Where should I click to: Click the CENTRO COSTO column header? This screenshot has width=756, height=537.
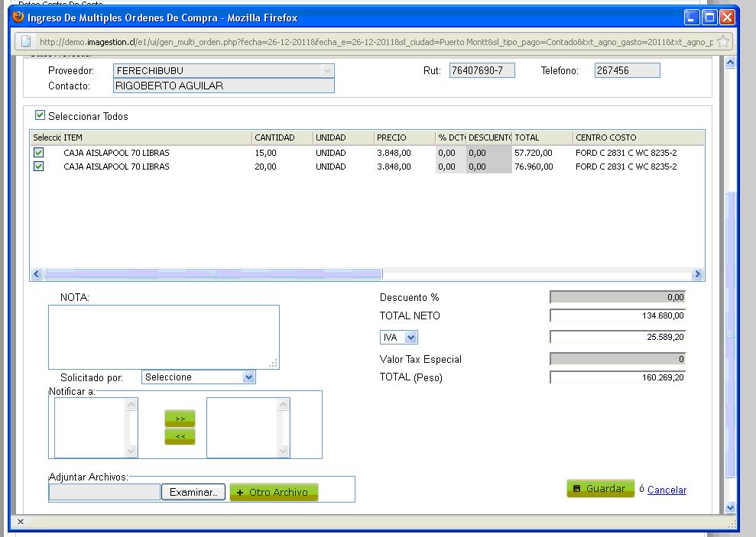point(639,137)
